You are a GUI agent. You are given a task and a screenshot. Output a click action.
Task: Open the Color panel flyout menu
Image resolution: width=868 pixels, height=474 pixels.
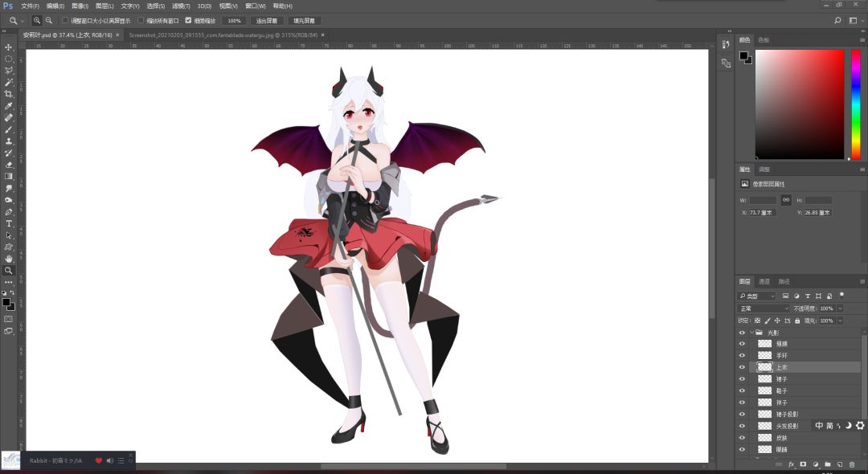click(x=862, y=40)
